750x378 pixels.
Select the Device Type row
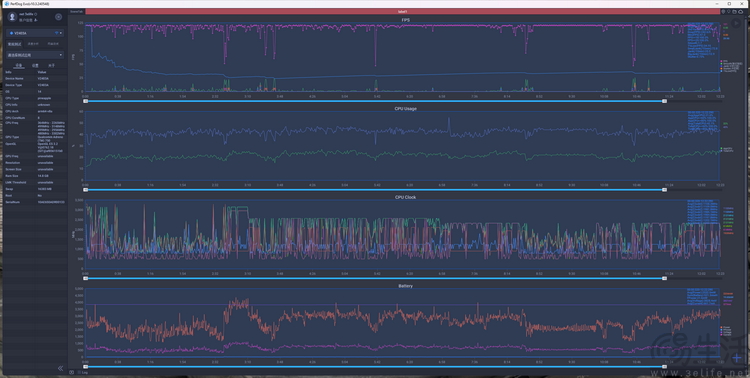click(x=35, y=85)
